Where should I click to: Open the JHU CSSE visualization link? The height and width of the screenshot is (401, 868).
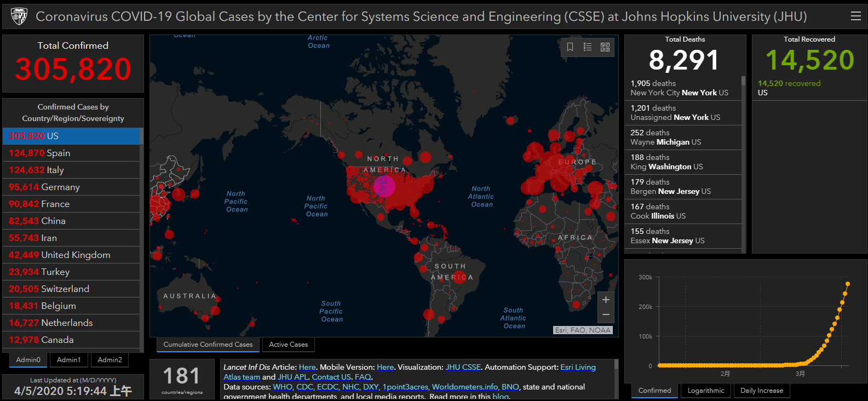click(463, 367)
